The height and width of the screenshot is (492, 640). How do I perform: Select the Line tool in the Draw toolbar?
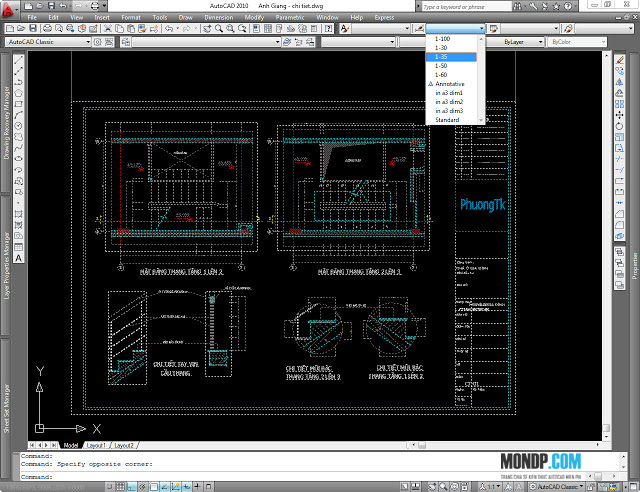[18, 60]
